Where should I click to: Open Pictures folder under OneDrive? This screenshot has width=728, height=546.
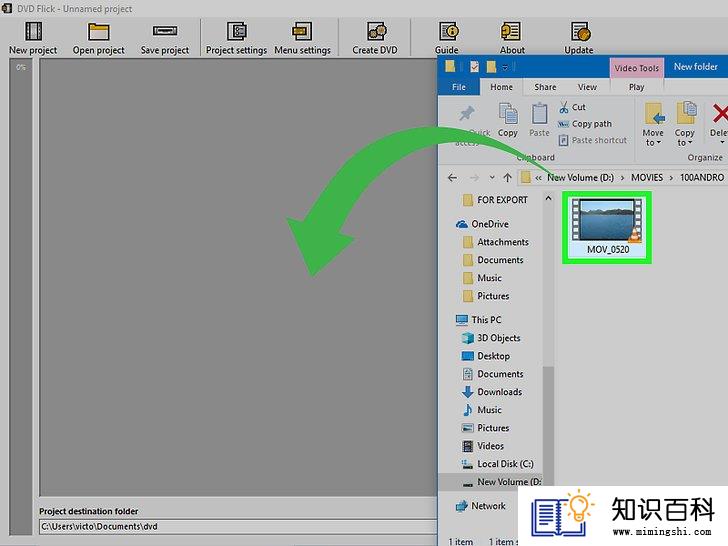pyautogui.click(x=486, y=296)
